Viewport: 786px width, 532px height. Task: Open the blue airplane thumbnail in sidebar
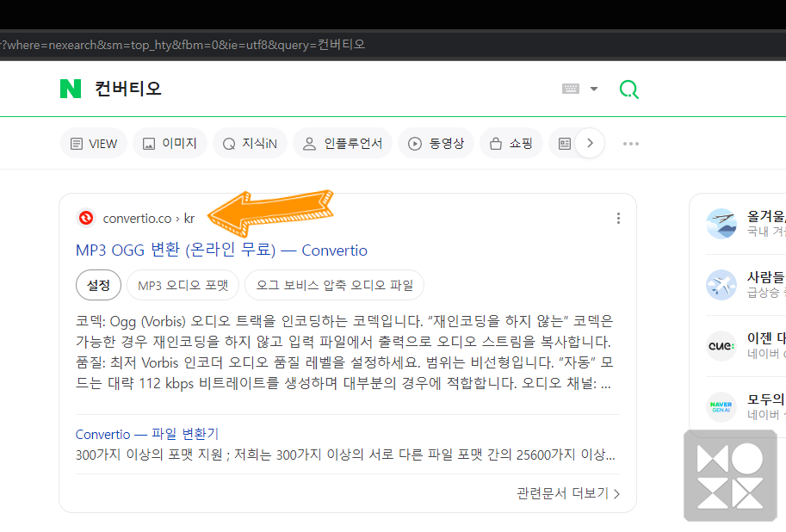721,285
